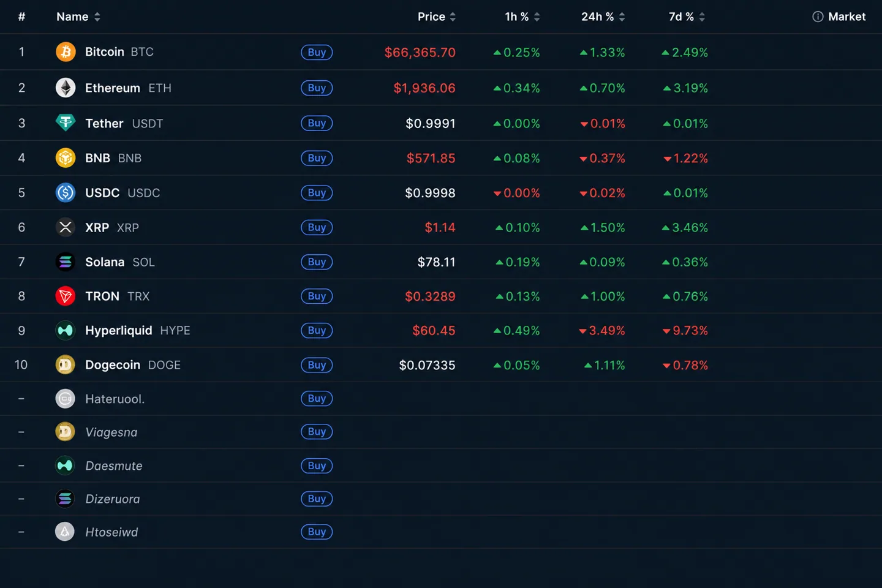The width and height of the screenshot is (882, 588).
Task: Select Ethereum price $1,936.06
Action: [x=424, y=88]
